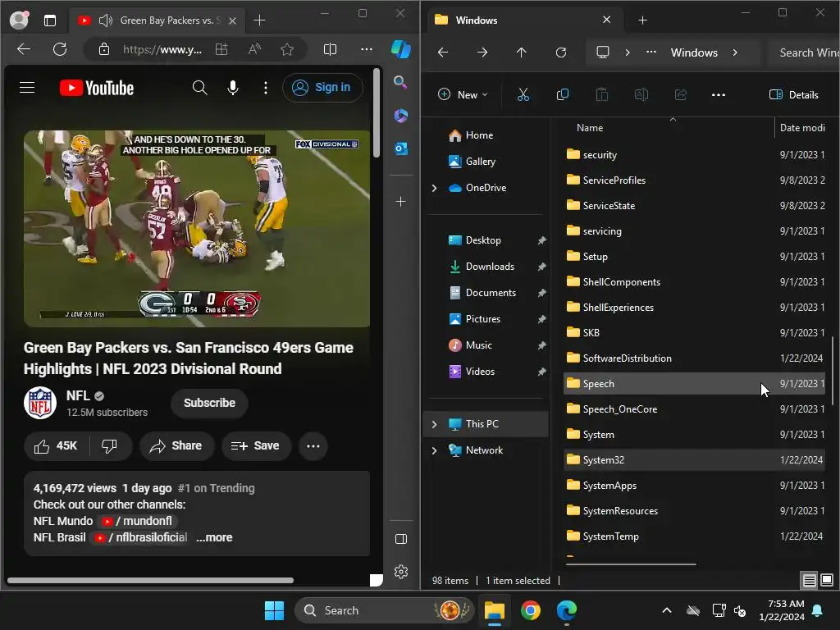This screenshot has height=630, width=840.
Task: Share the YouTube video
Action: [x=176, y=445]
